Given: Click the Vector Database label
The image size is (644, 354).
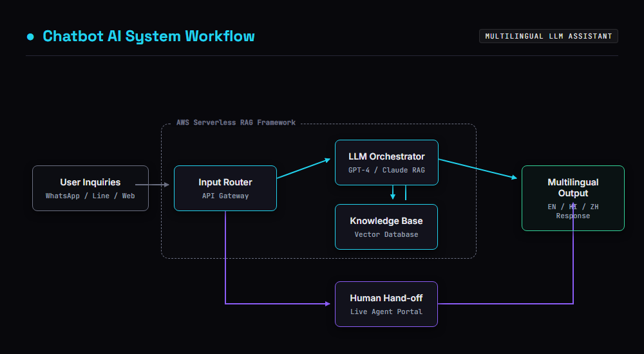Looking at the screenshot, I should tap(386, 234).
